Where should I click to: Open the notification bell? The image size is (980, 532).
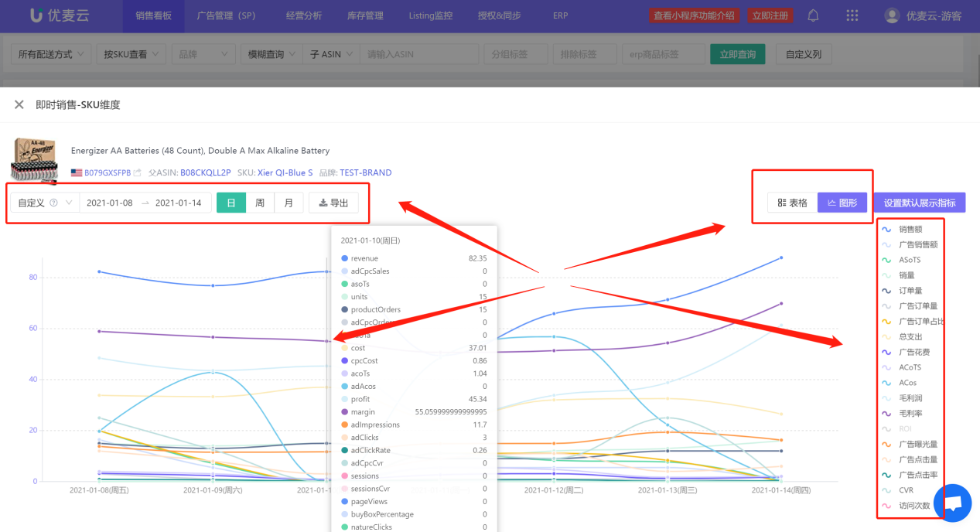click(x=813, y=15)
